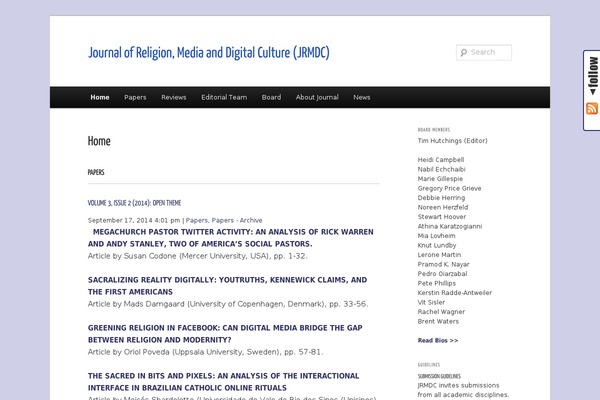Click Brent Waters in board members
The width and height of the screenshot is (600, 400).
438,321
